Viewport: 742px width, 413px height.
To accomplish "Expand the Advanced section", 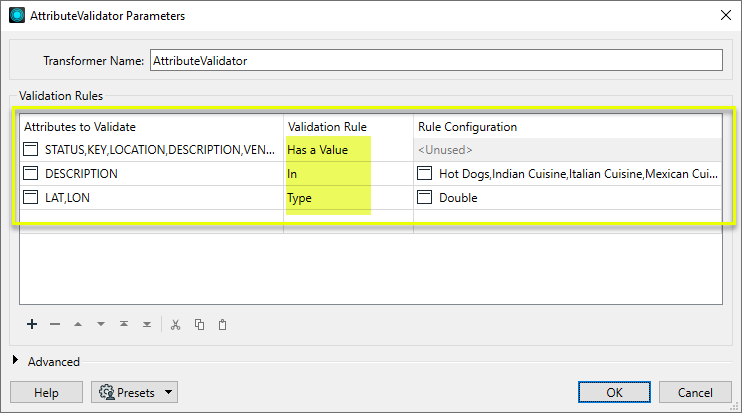I will pyautogui.click(x=16, y=362).
